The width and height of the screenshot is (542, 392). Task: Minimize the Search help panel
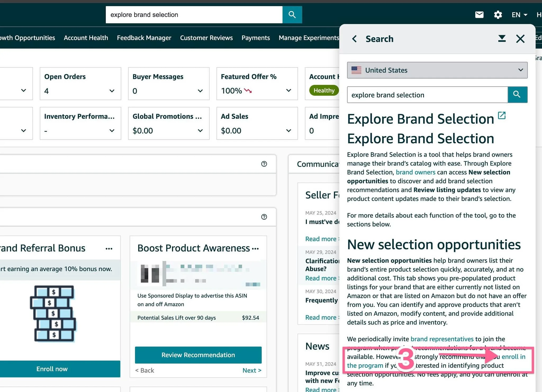tap(502, 39)
